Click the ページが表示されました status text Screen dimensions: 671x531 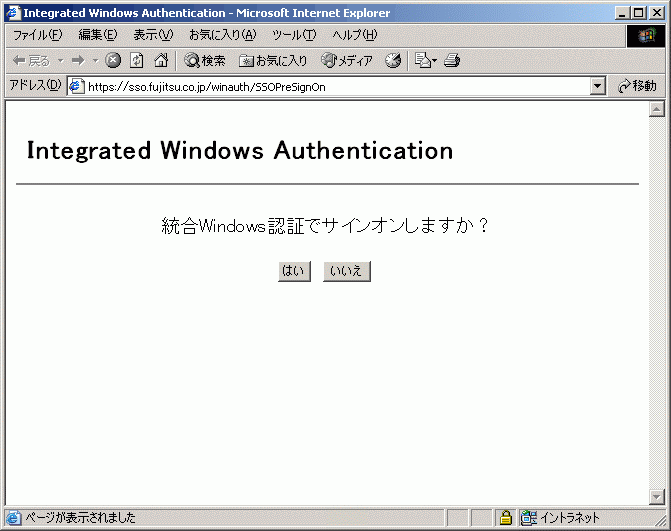80,518
